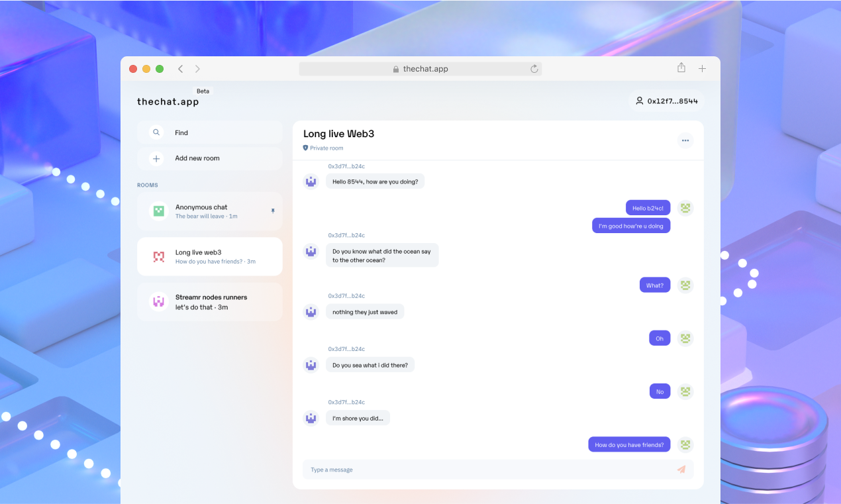Open the Streamr nodes runners room
Viewport: 841px width, 504px height.
coord(210,302)
